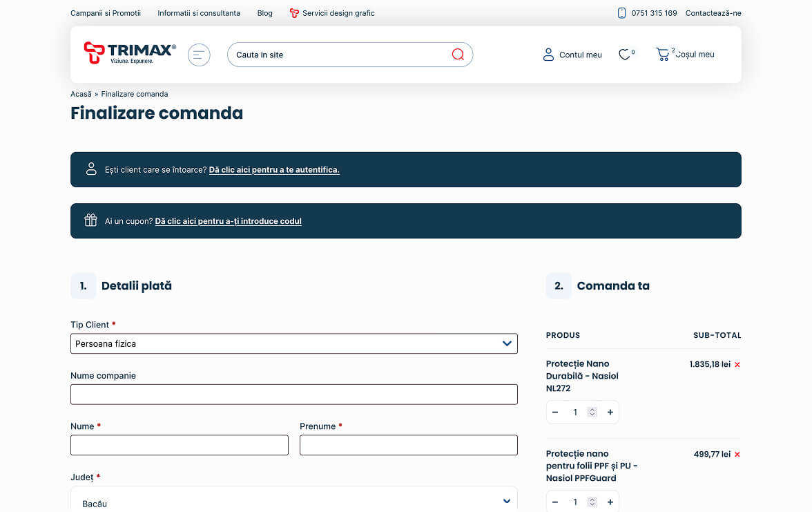Viewport: 812px width, 512px height.
Task: Decrease quantity of Nasiol NL272 product
Action: click(555, 413)
